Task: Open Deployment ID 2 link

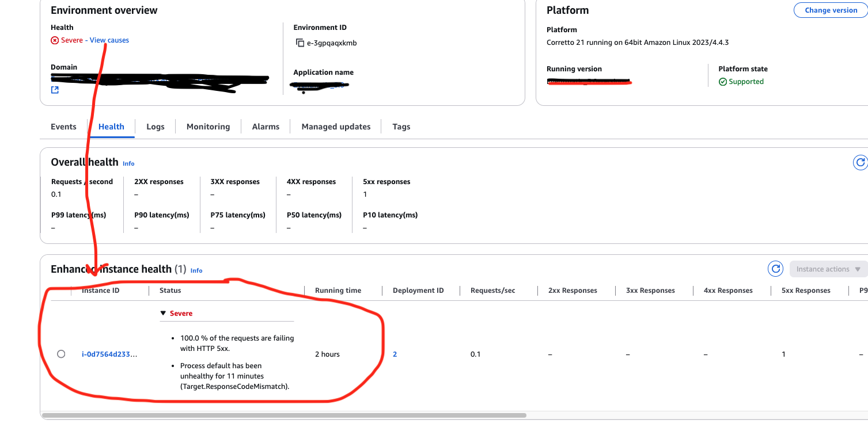Action: coord(395,354)
